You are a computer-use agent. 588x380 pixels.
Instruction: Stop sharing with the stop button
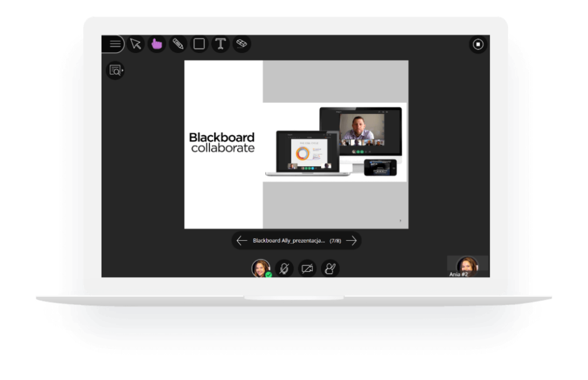click(478, 44)
